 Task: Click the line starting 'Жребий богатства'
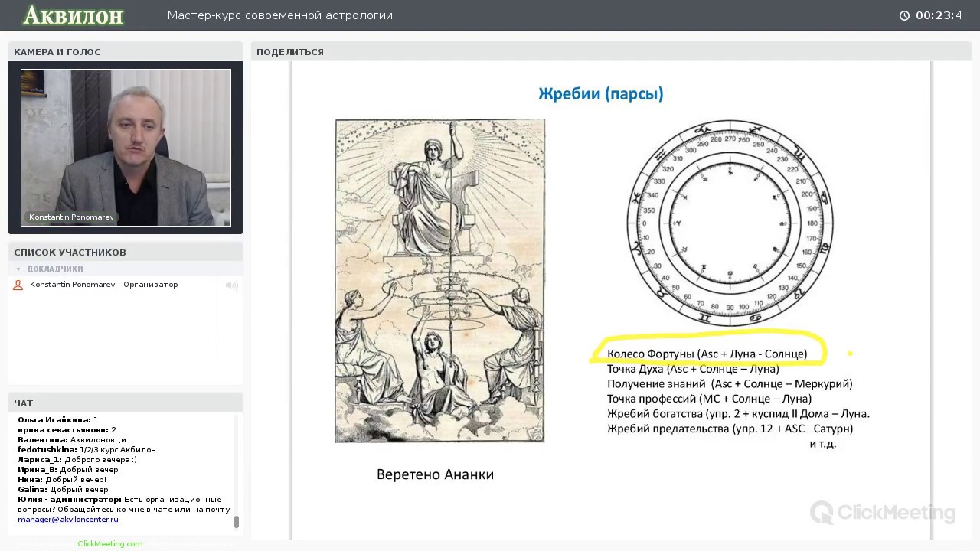click(739, 414)
